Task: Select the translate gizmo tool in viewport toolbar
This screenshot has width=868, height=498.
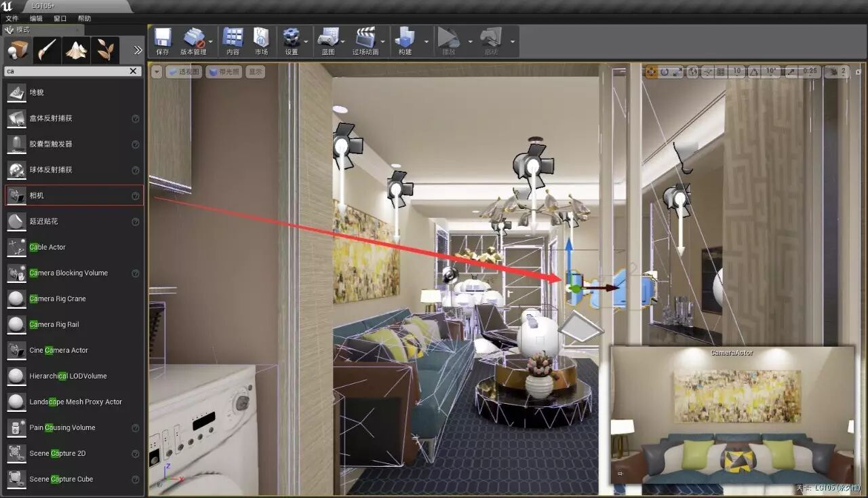Action: coord(651,71)
